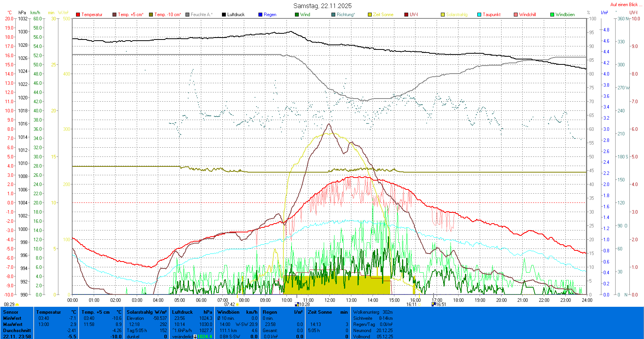The height and width of the screenshot is (339, 644).
Task: Click the green 1024.4 current pressure value
Action: coord(204,337)
